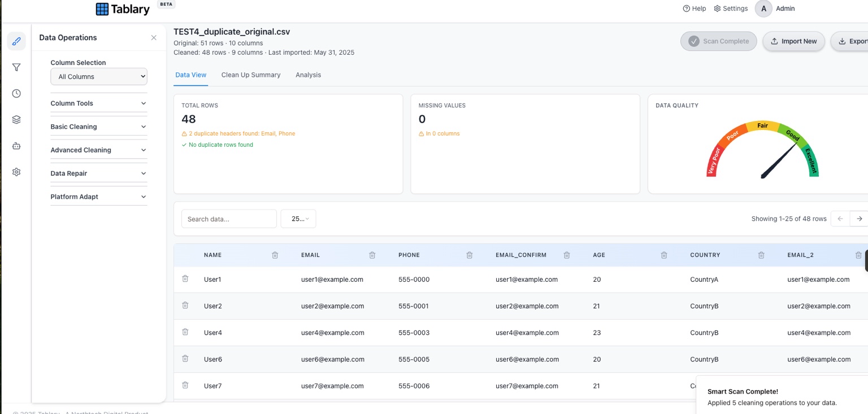This screenshot has height=414, width=868.
Task: Expand the Advanced Cleaning section
Action: click(x=98, y=150)
